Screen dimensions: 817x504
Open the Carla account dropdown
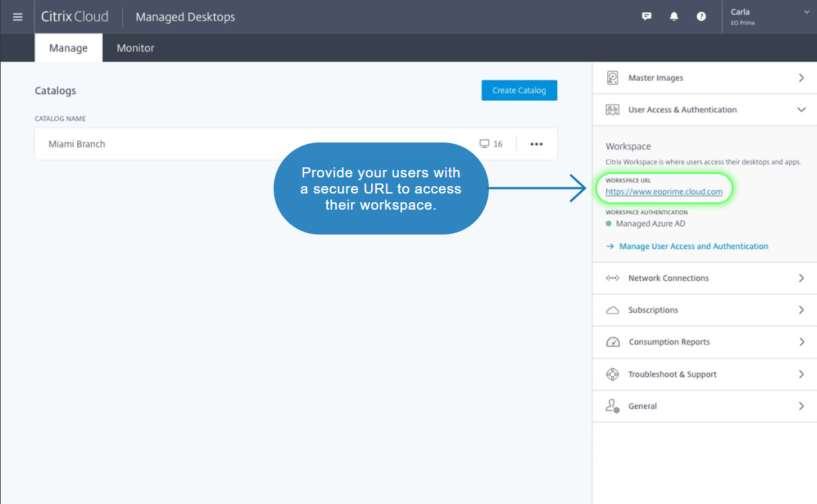[806, 12]
